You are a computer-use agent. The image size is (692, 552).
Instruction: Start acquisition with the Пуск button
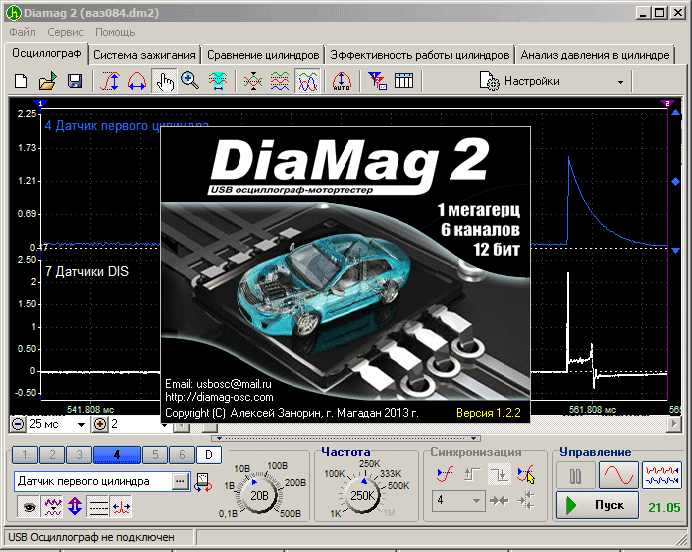tap(597, 505)
